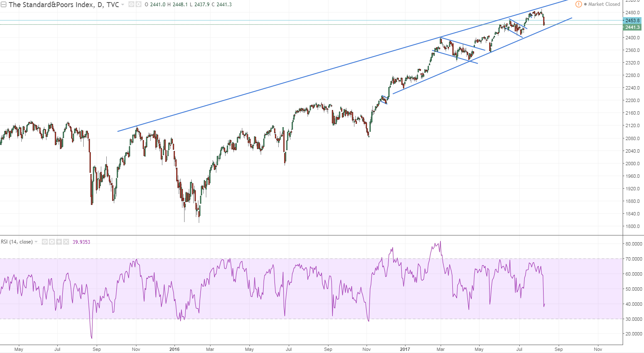Click the 30.0000 RSI scale label
Viewport: 644px width, 353px height.
coord(634,319)
